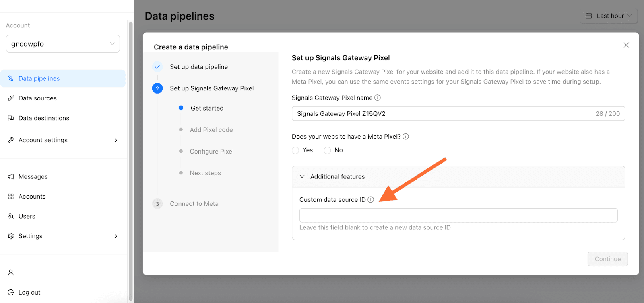This screenshot has height=303, width=644.
Task: Go to Set up data pipeline step
Action: tap(199, 67)
